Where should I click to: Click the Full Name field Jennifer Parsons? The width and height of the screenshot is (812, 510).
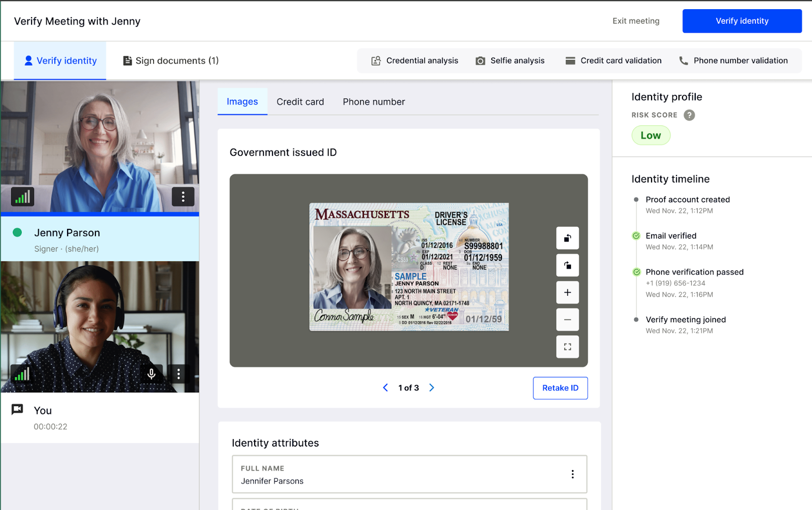point(410,474)
